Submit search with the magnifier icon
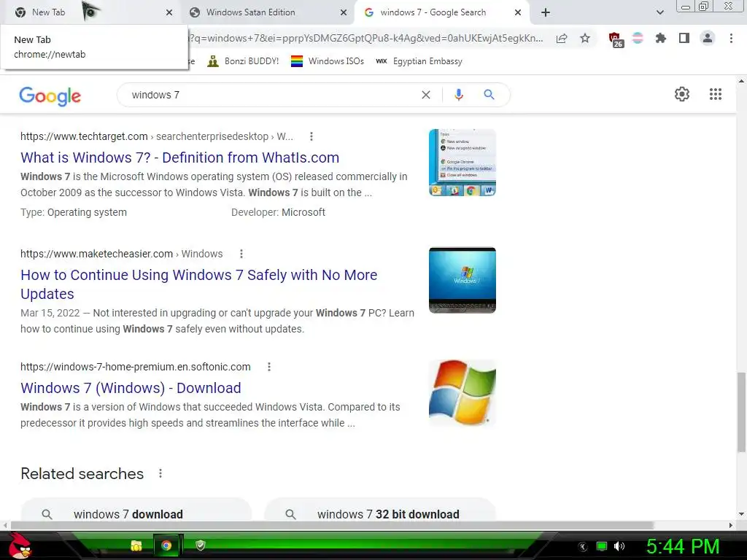 tap(489, 95)
